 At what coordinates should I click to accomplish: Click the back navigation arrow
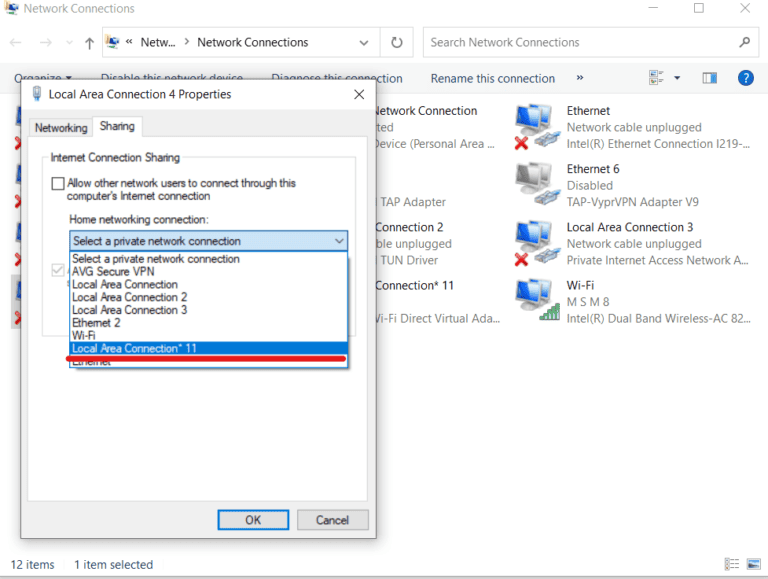point(16,43)
